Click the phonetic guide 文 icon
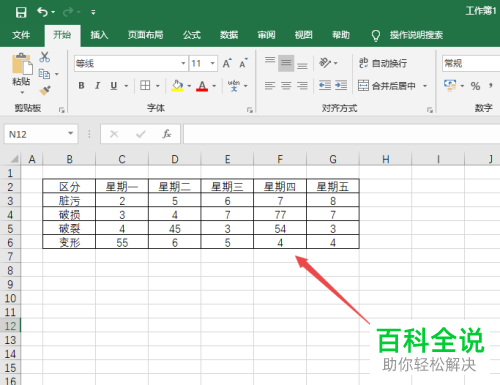This screenshot has width=500, height=385. 234,86
